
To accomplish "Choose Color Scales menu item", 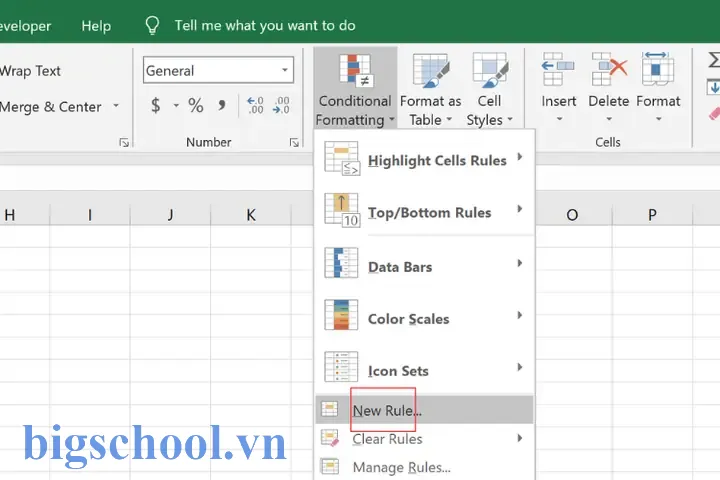I will 425,316.
